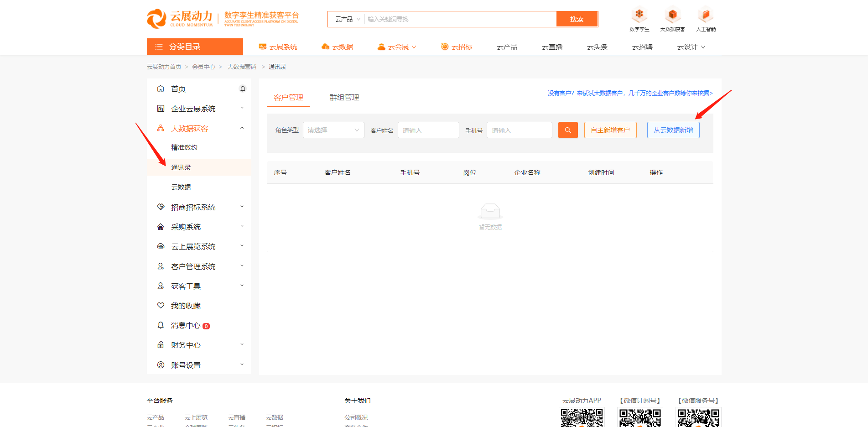Open the 人工智能 icon shortcut
Screen dimensions: 868x427
coord(706,19)
